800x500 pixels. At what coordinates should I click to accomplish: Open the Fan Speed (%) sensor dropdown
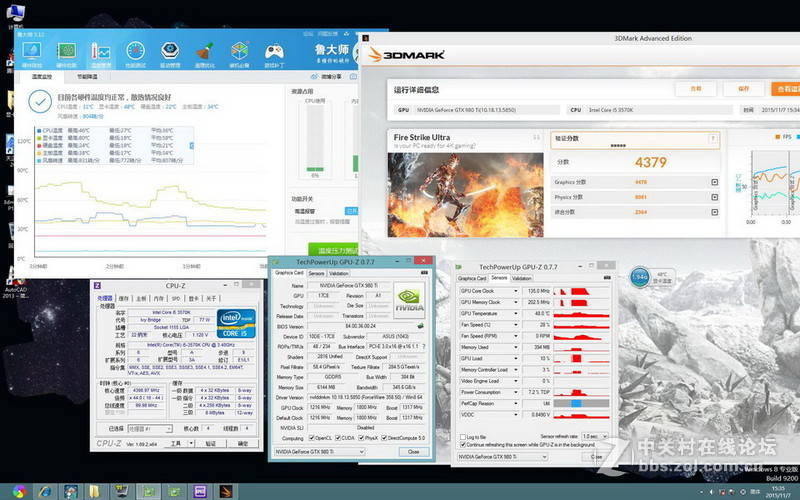pos(515,325)
